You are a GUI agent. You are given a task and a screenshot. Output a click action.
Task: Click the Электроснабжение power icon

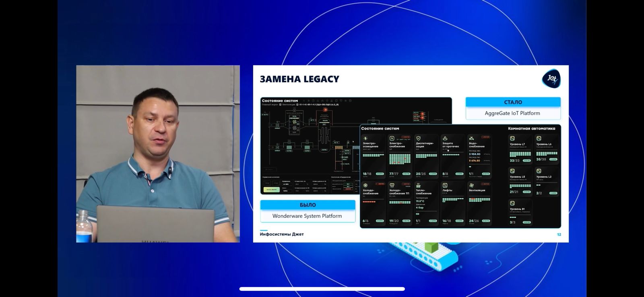click(x=392, y=138)
